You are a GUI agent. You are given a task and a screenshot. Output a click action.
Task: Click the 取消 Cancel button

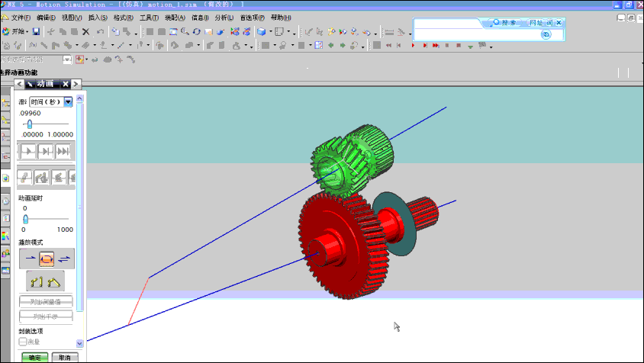65,357
